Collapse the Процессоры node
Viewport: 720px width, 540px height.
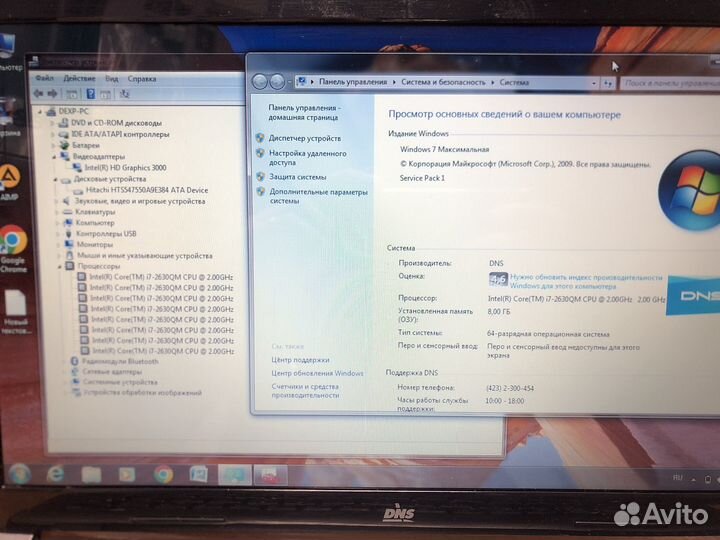60,266
